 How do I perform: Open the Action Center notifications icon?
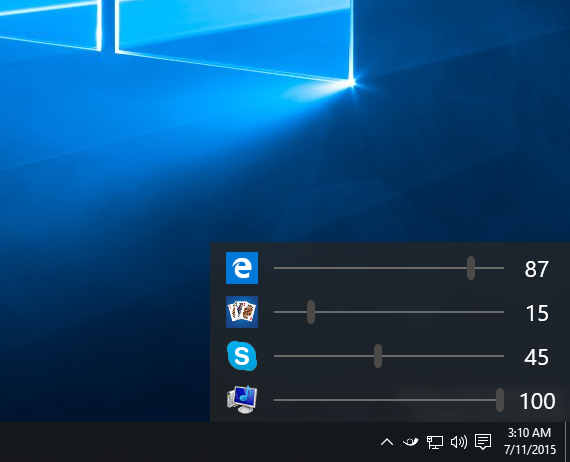[x=483, y=442]
